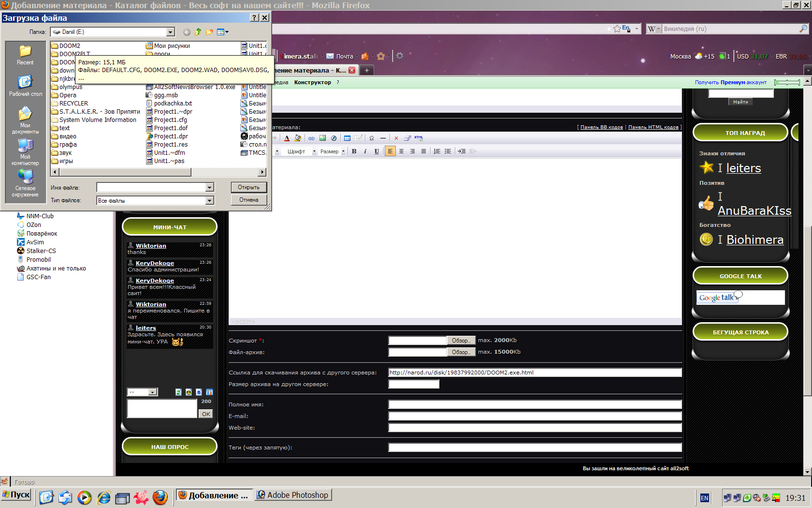The width and height of the screenshot is (812, 508).
Task: Select the S.T.A.L.K.E.R. - Зов Припяти folder
Action: (96, 112)
